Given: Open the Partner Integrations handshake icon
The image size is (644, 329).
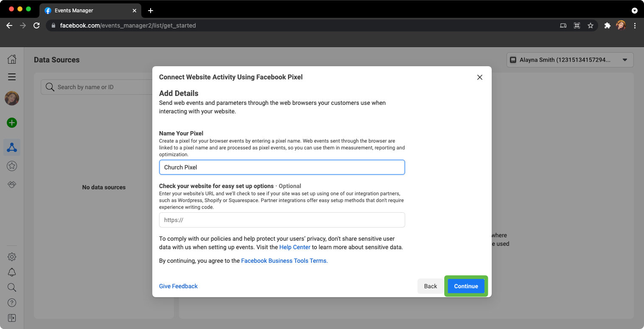Looking at the screenshot, I should (x=12, y=185).
